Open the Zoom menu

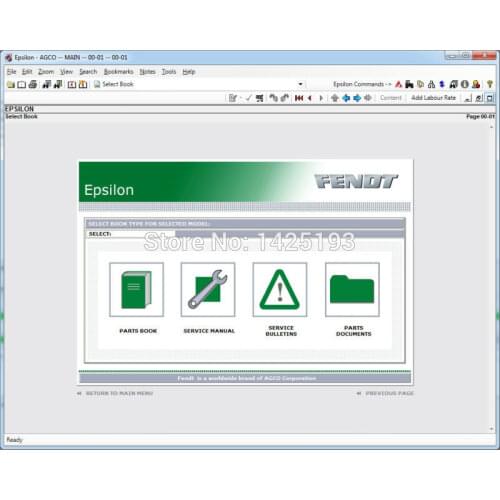pos(46,72)
